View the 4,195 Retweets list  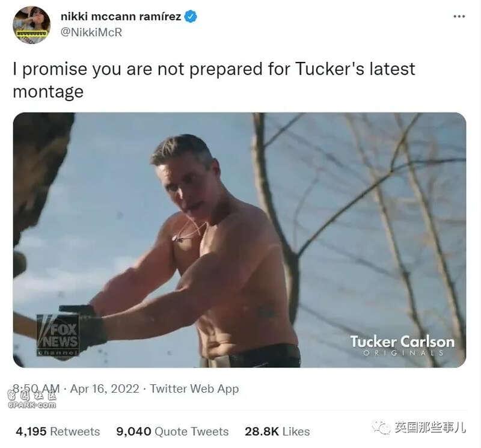point(58,431)
